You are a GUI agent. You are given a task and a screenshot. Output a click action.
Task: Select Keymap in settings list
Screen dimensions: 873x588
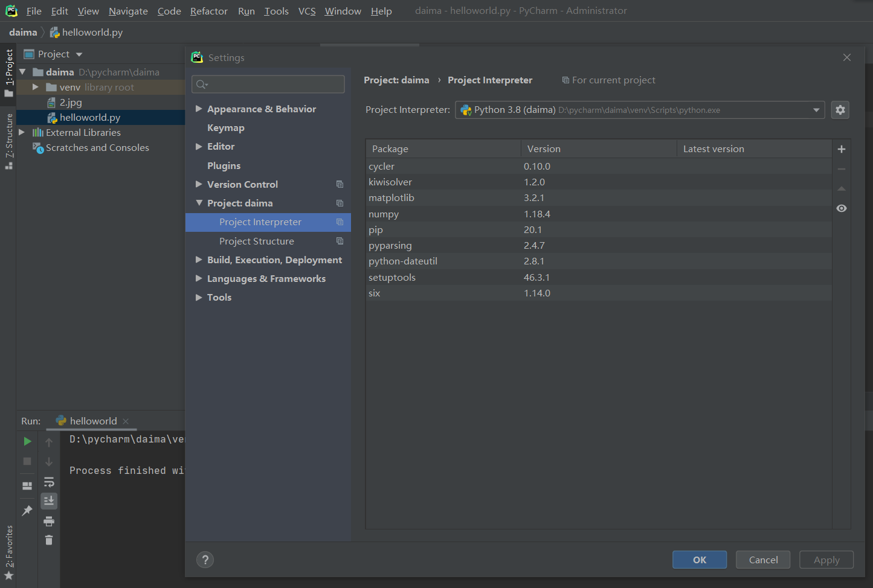[226, 128]
